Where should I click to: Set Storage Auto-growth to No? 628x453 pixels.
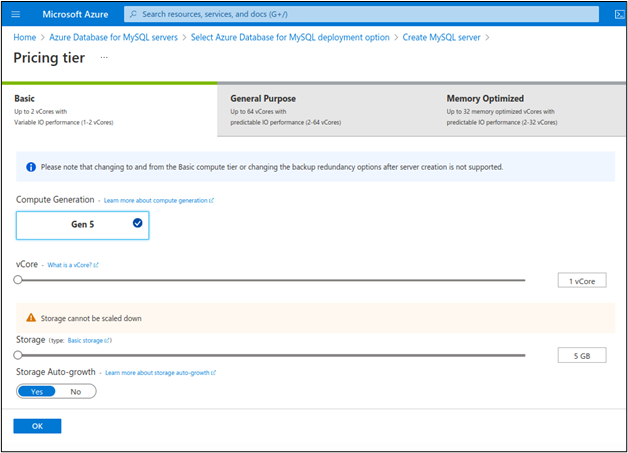(76, 391)
